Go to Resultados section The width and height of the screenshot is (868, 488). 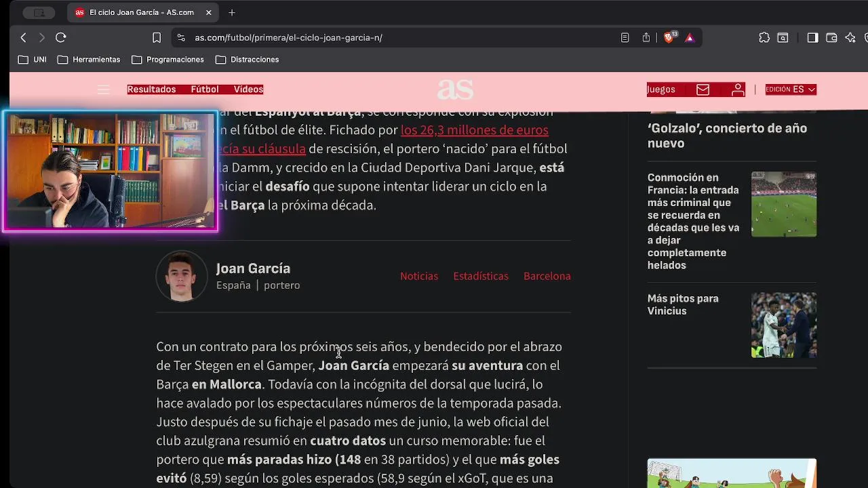coord(151,89)
